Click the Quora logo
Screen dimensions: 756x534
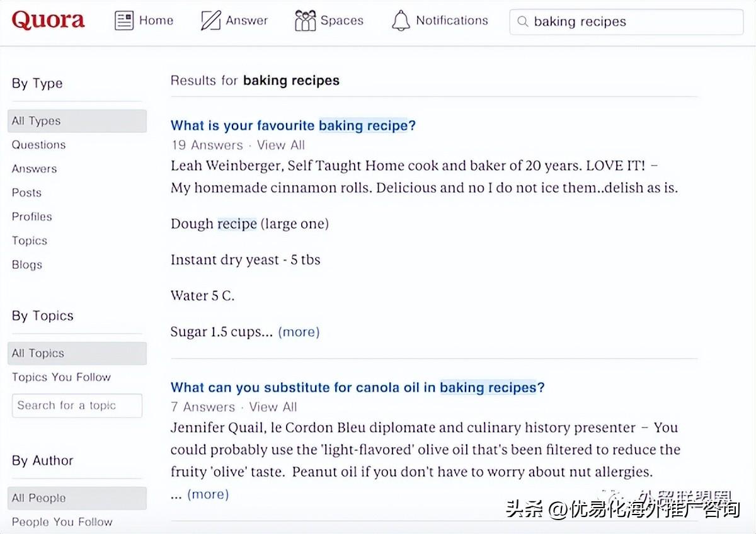click(48, 21)
